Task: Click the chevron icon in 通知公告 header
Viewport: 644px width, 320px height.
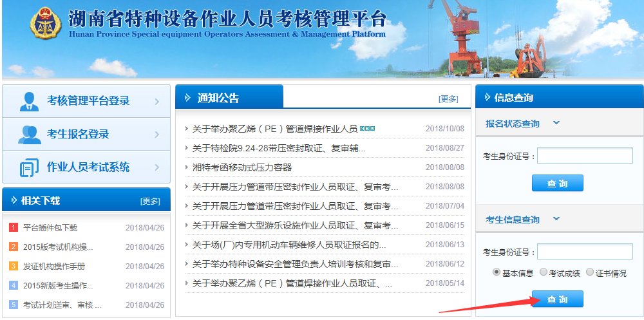Action: pyautogui.click(x=187, y=98)
